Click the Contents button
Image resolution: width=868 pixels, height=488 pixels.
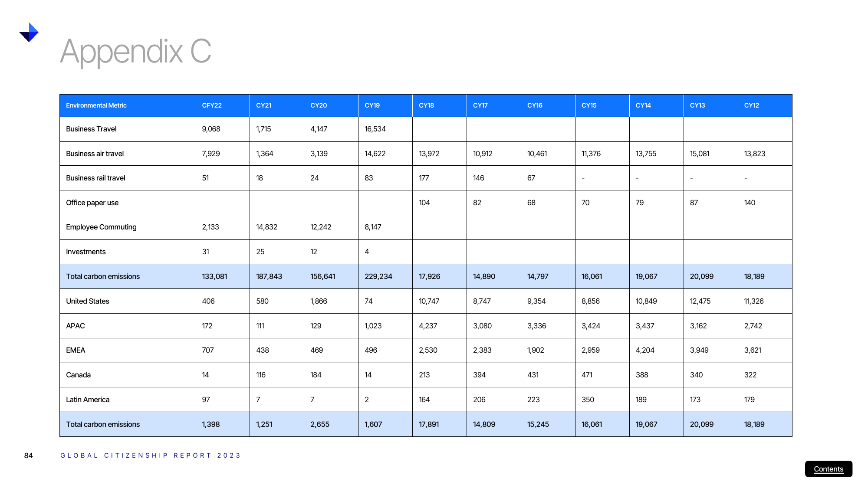point(828,469)
